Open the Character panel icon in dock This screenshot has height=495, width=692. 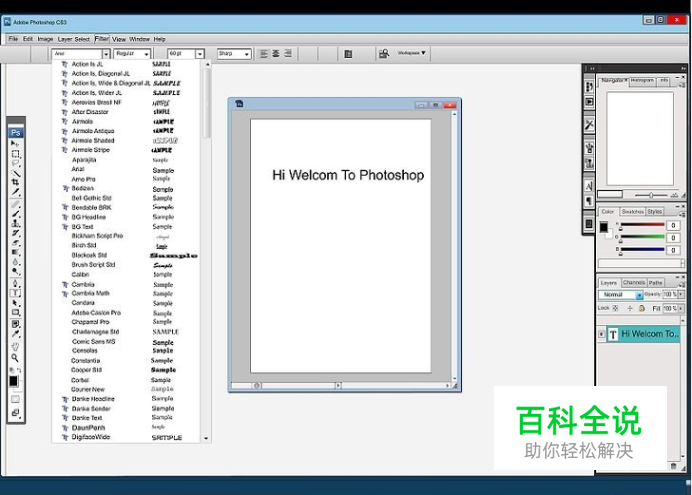tap(589, 186)
